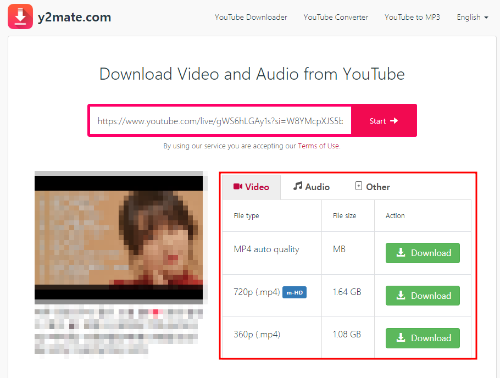This screenshot has width=500, height=378.
Task: Click the 'File type' column header
Action: tap(246, 216)
